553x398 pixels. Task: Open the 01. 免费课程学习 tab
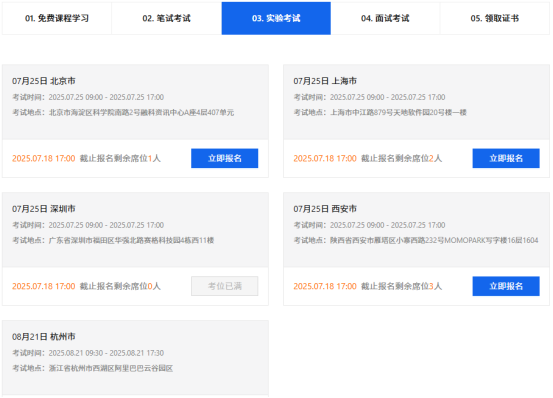coord(57,18)
